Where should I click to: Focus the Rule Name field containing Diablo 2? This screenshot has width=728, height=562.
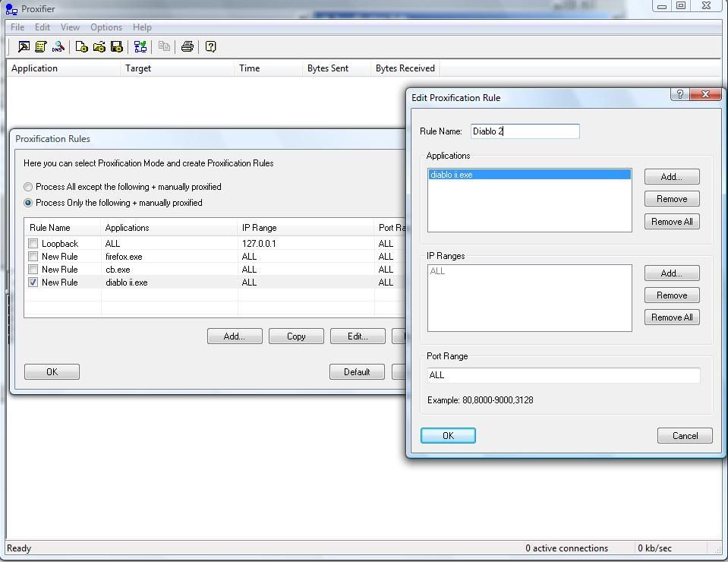pyautogui.click(x=525, y=131)
